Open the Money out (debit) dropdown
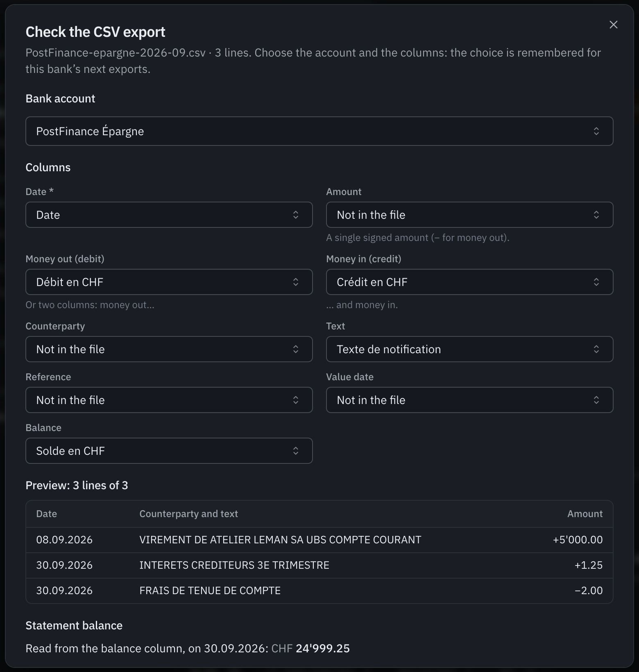Image resolution: width=639 pixels, height=672 pixels. (169, 282)
